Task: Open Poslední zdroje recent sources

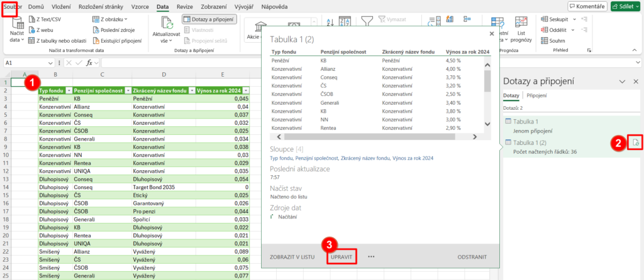Action: 114,30
